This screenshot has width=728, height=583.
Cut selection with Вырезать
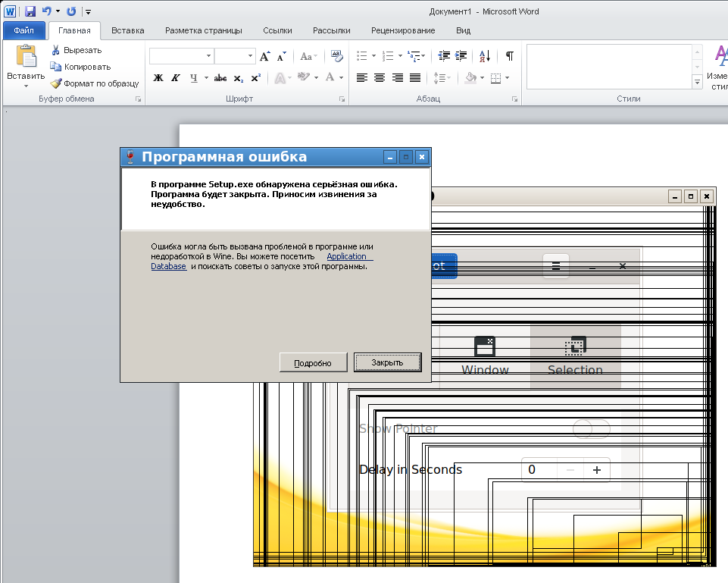[77, 50]
